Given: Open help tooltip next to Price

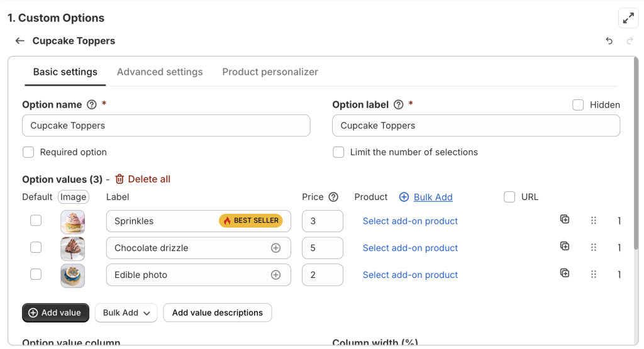Looking at the screenshot, I should coord(333,197).
